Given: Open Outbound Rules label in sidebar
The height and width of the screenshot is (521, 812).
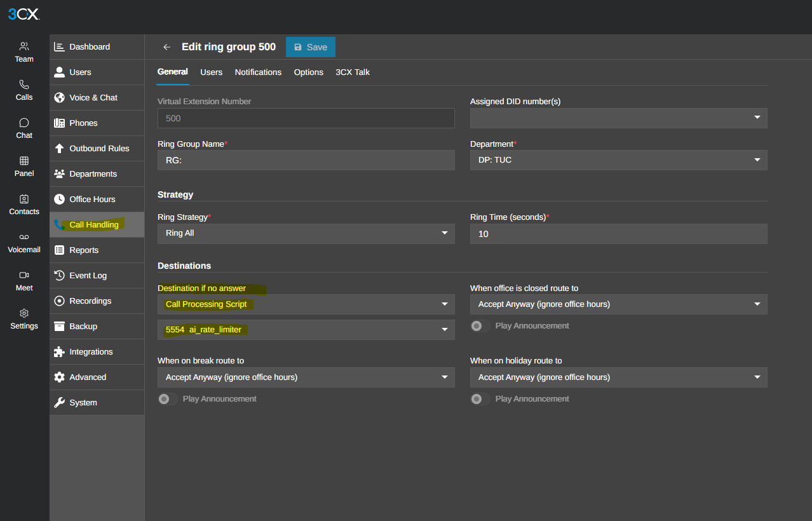Looking at the screenshot, I should 99,149.
